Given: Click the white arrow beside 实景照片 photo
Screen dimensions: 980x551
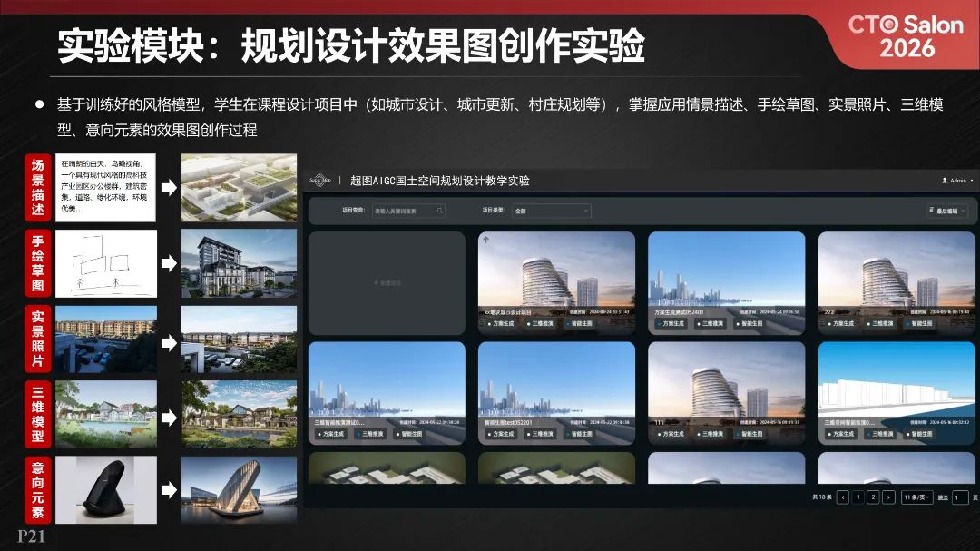Looking at the screenshot, I should pyautogui.click(x=169, y=343).
